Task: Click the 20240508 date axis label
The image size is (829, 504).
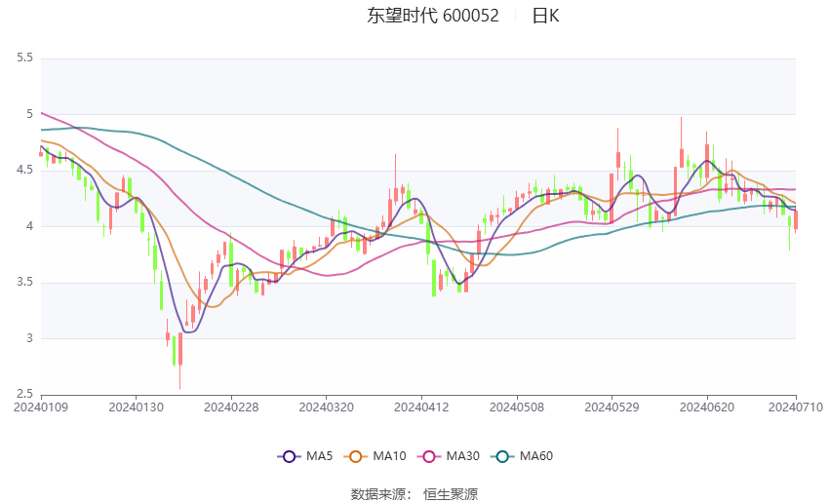Action: click(517, 407)
